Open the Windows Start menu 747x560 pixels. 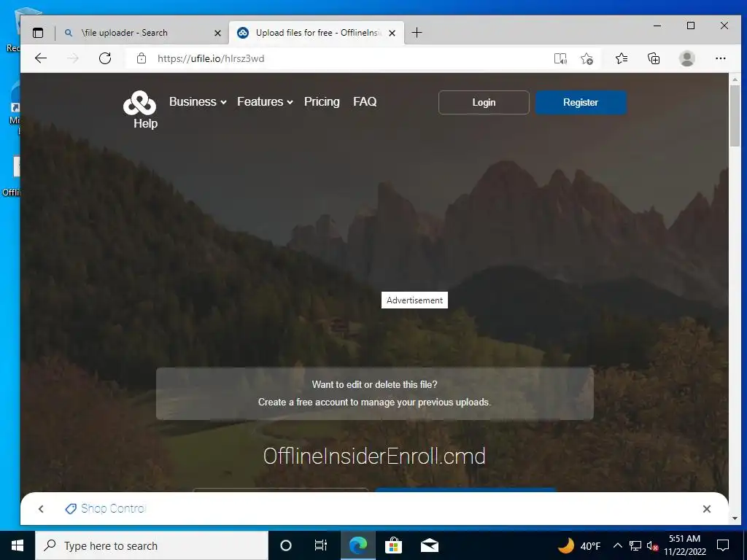coord(18,545)
